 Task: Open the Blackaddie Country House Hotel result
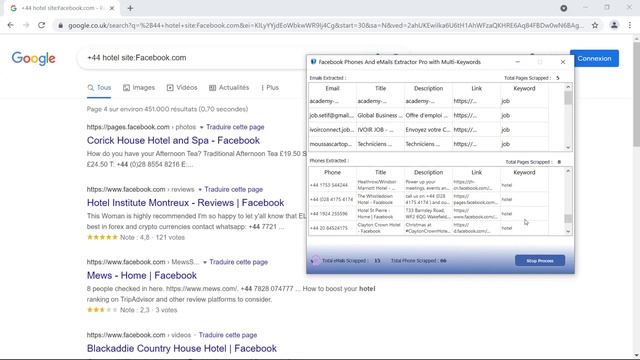pyautogui.click(x=182, y=349)
